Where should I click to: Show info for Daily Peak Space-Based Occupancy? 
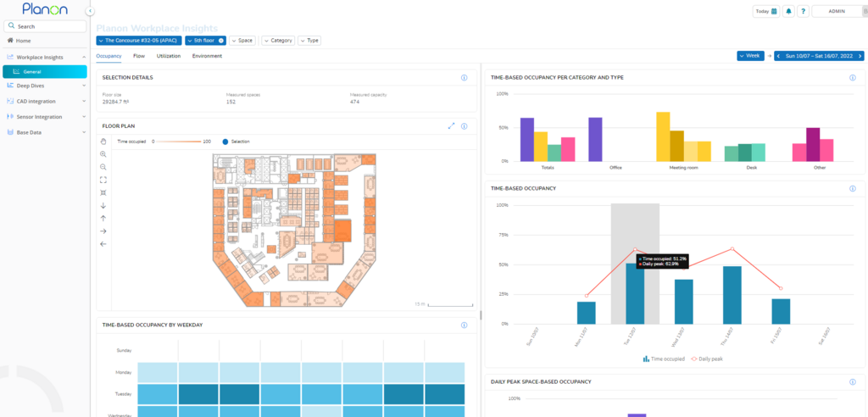[x=853, y=381]
